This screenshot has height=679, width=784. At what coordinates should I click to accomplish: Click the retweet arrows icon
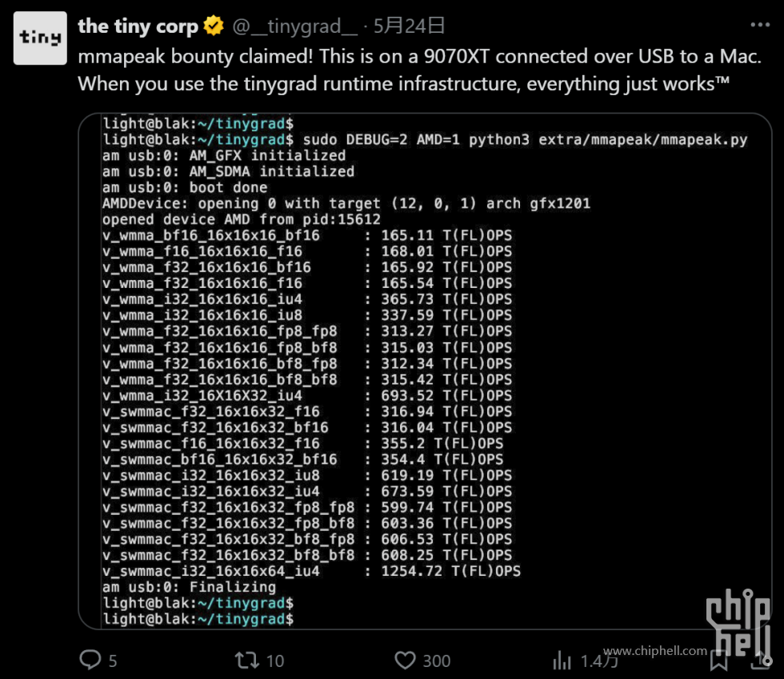(x=247, y=661)
